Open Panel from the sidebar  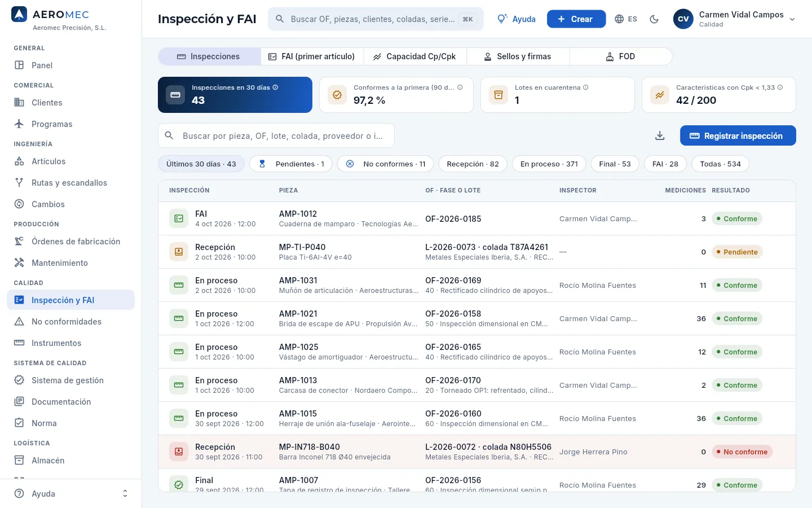(x=70, y=65)
